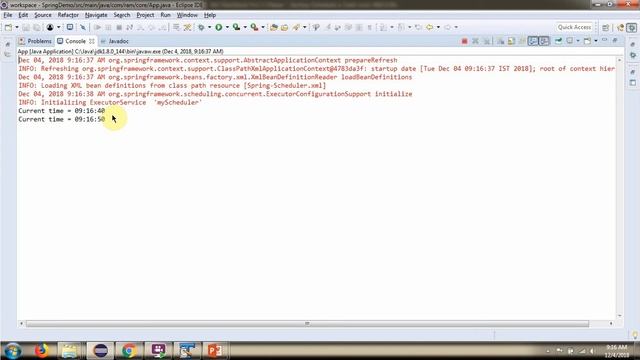Click the Pin Console icon

click(x=558, y=41)
